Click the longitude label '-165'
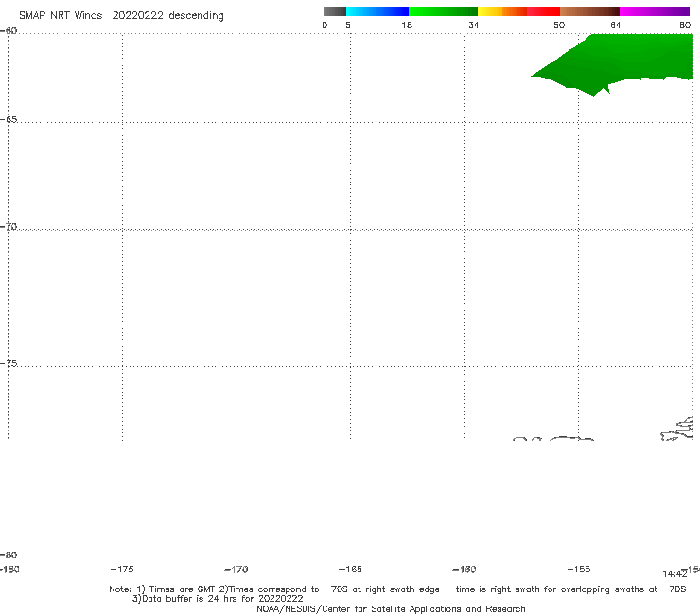 pos(350,569)
